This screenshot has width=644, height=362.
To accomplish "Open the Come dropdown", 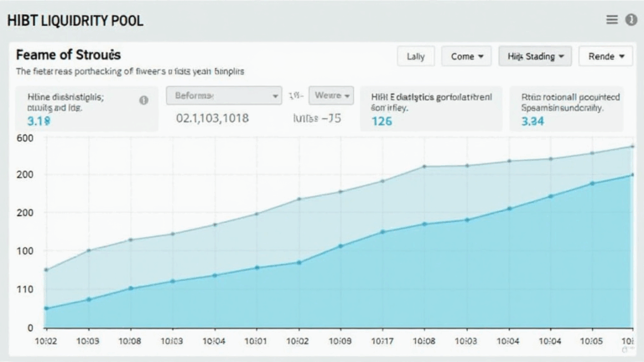I will [x=466, y=56].
